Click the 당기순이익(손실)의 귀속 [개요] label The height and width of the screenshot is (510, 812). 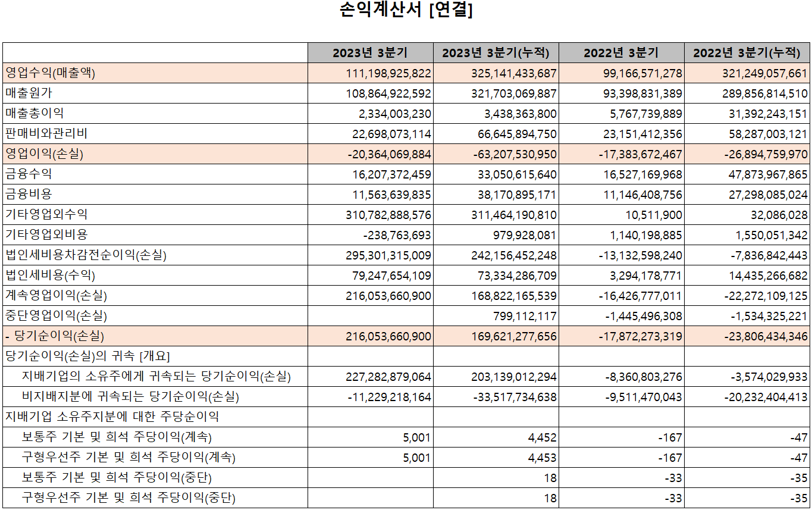87,356
